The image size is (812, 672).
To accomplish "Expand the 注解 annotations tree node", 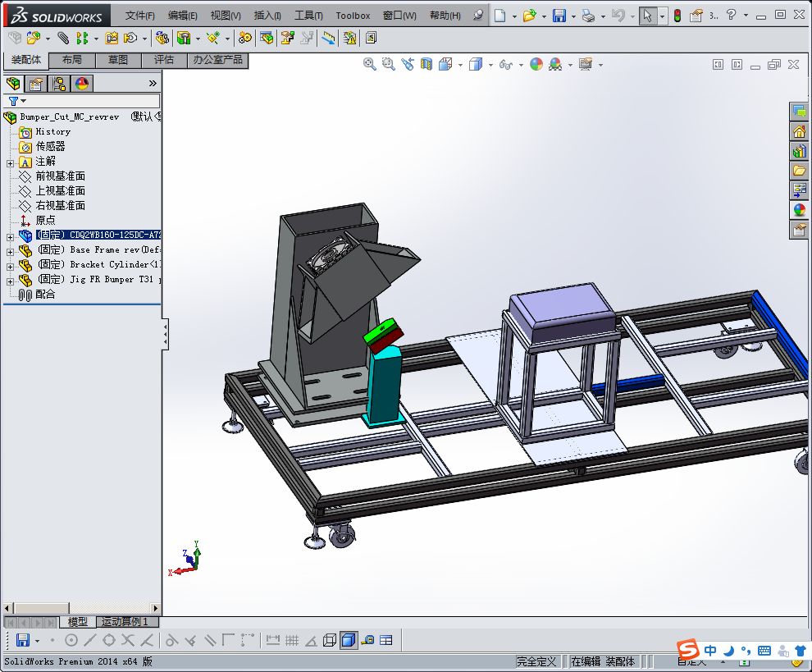I will (x=10, y=162).
